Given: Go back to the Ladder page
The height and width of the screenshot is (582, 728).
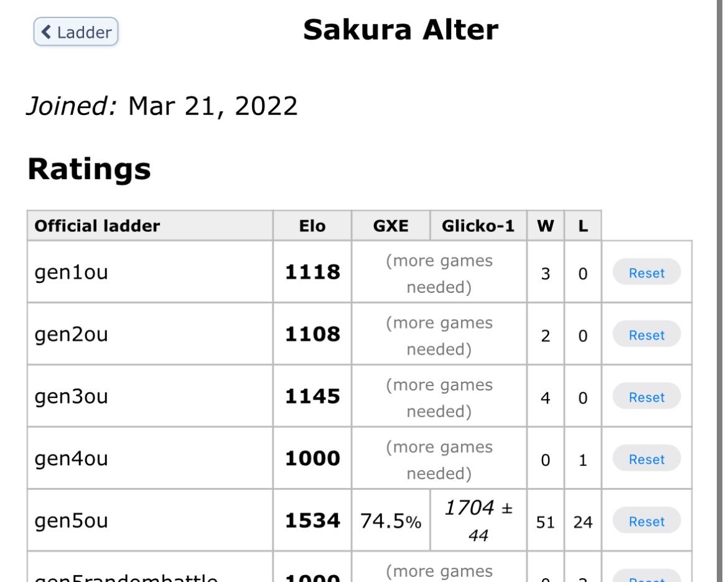Looking at the screenshot, I should point(76,32).
